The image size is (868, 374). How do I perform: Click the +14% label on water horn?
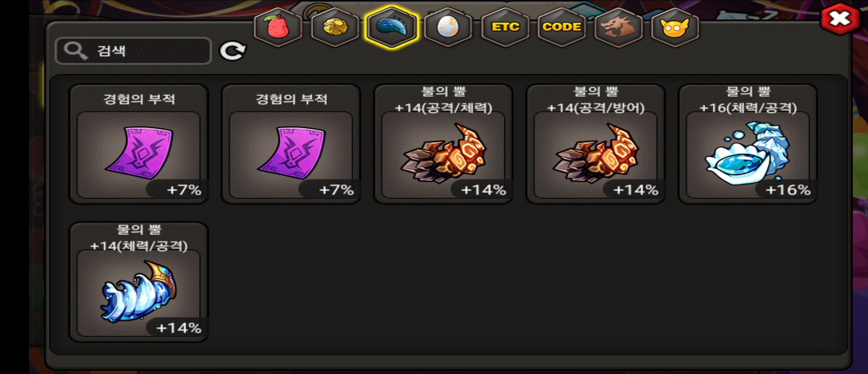pyautogui.click(x=179, y=328)
